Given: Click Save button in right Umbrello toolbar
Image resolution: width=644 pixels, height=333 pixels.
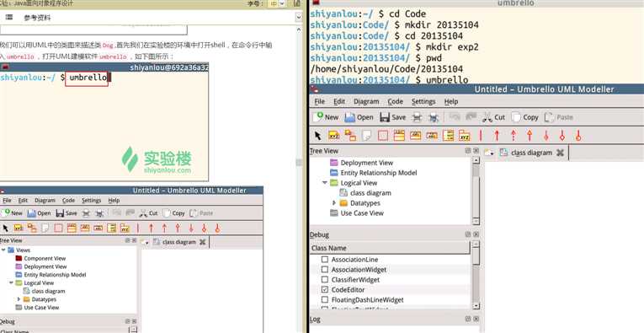Looking at the screenshot, I should click(x=392, y=117).
